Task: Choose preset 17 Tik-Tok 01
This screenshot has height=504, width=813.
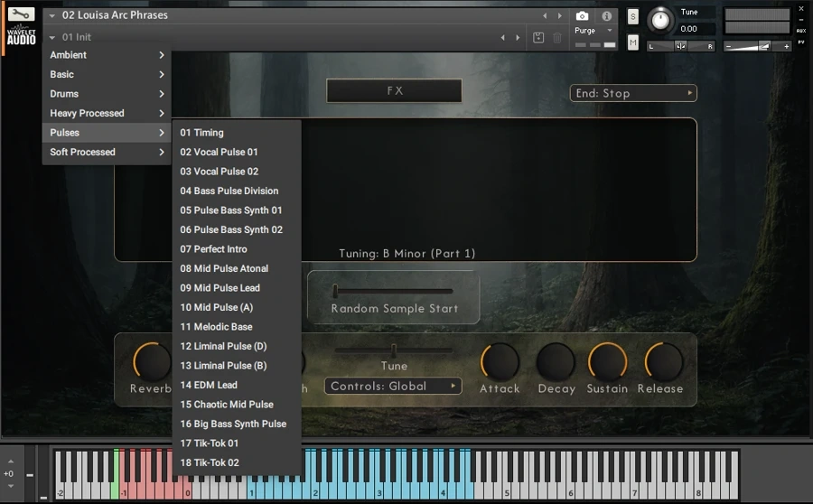Action: click(x=237, y=443)
